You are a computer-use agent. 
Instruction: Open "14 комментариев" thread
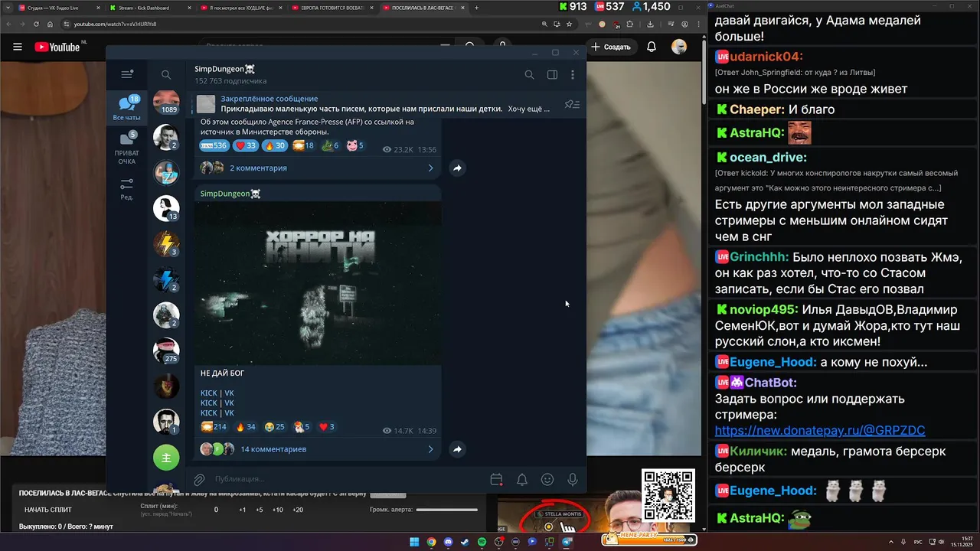317,448
